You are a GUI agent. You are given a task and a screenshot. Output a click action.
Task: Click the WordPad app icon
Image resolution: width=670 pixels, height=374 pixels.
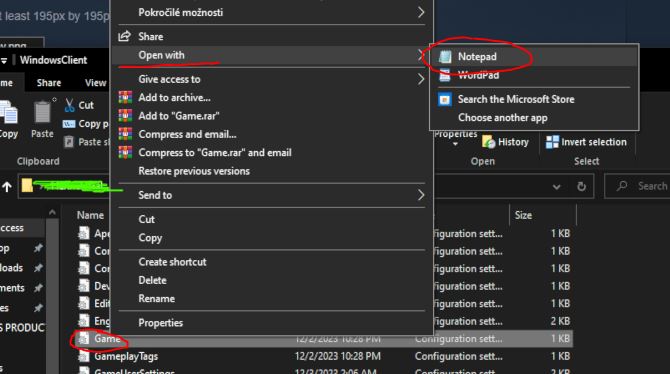[445, 75]
